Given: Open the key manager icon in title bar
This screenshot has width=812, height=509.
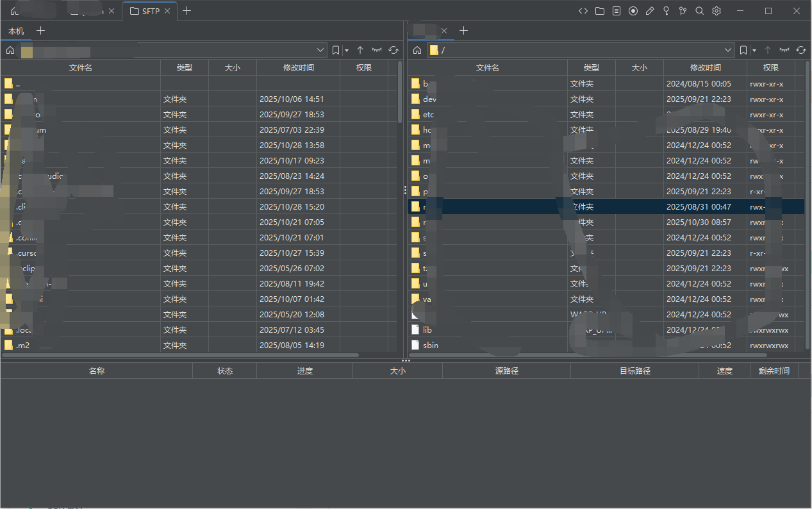Looking at the screenshot, I should pos(667,11).
